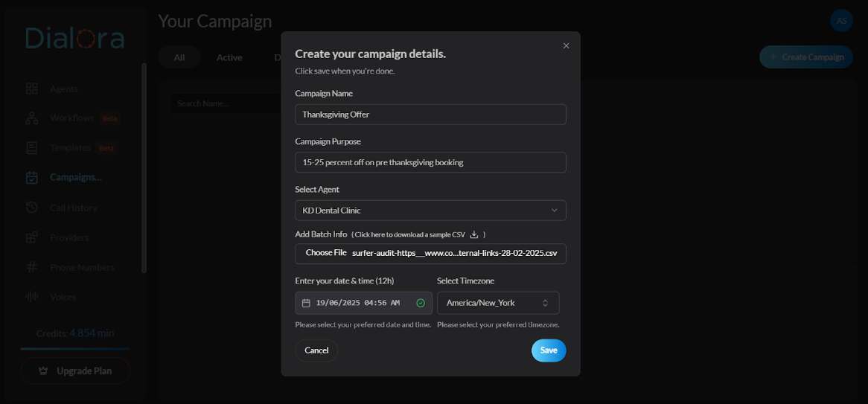Click the Phone Numbers hash icon
This screenshot has width=868, height=404.
(32, 267)
